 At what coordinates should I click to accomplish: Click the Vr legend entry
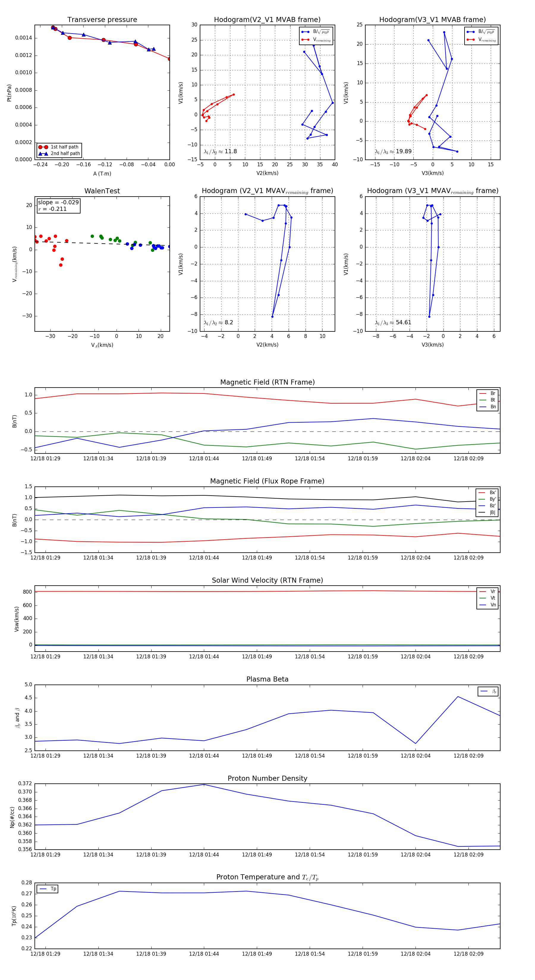[x=487, y=591]
